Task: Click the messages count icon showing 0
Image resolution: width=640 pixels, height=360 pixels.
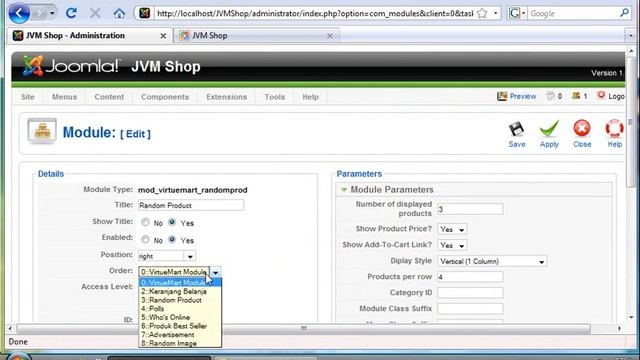Action: [550, 96]
